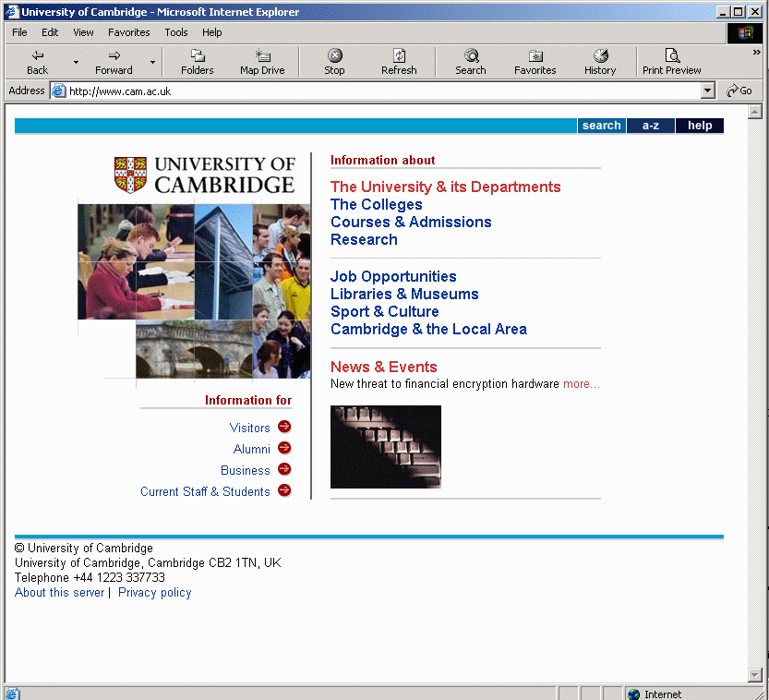Click the Print Preview icon
769x700 pixels.
672,55
